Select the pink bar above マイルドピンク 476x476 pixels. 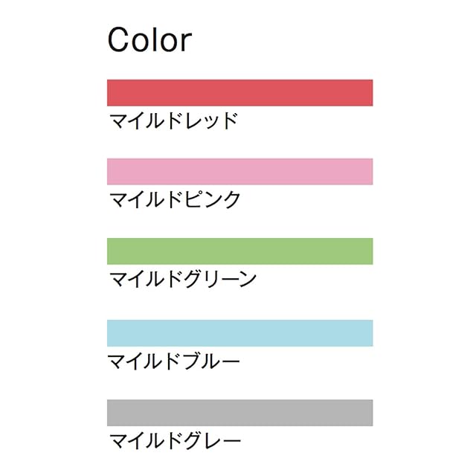239,171
